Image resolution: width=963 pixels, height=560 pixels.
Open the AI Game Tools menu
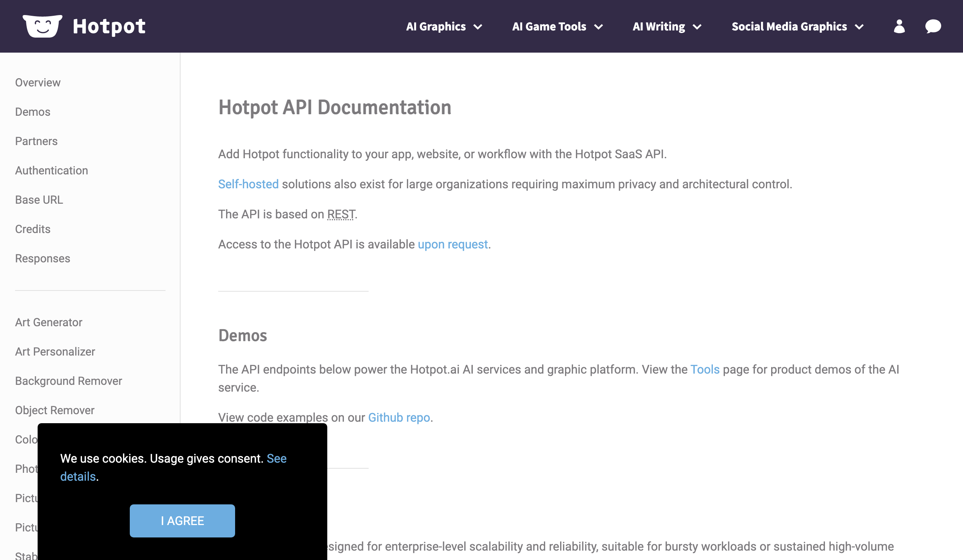[549, 26]
